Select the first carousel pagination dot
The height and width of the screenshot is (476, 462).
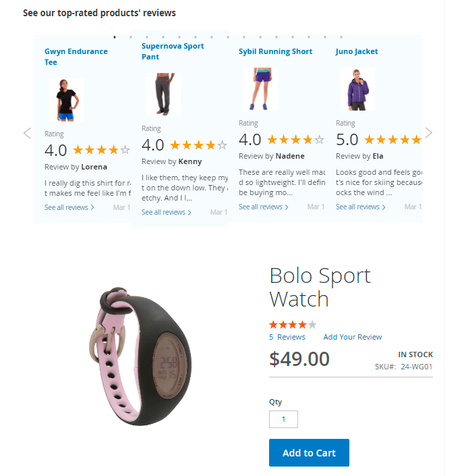(115, 37)
